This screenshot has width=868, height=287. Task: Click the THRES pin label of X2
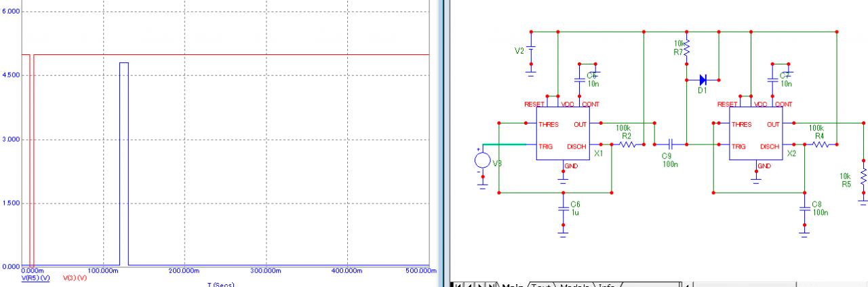741,125
